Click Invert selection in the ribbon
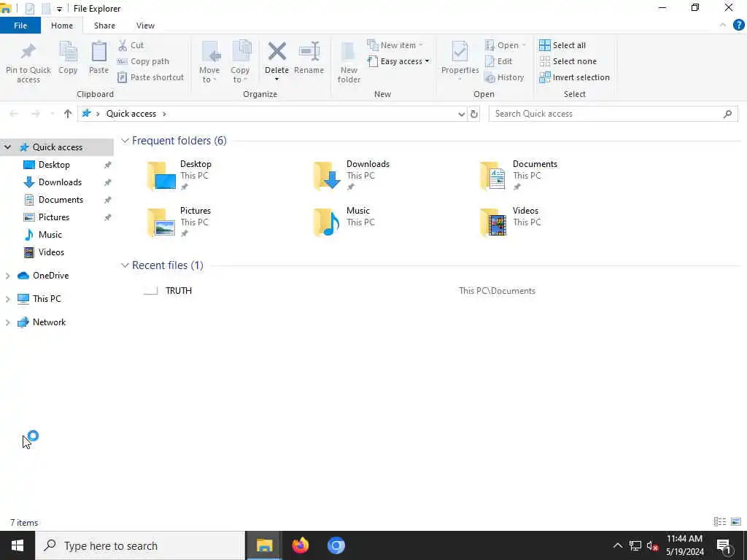Screen dimensions: 747x560 point(575,77)
